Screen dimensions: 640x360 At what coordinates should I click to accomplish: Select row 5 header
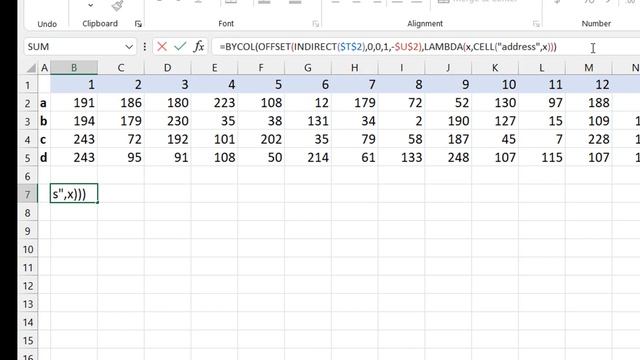[x=28, y=158]
